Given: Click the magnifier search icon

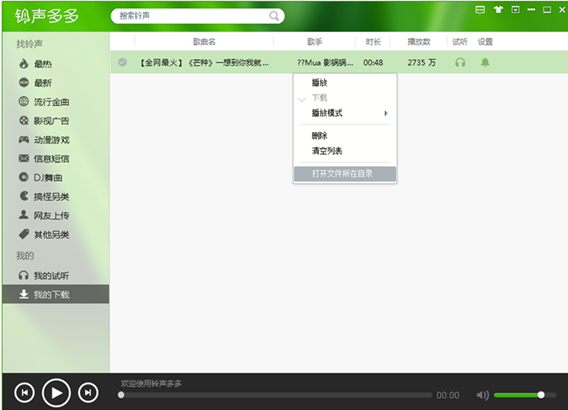Looking at the screenshot, I should point(274,16).
